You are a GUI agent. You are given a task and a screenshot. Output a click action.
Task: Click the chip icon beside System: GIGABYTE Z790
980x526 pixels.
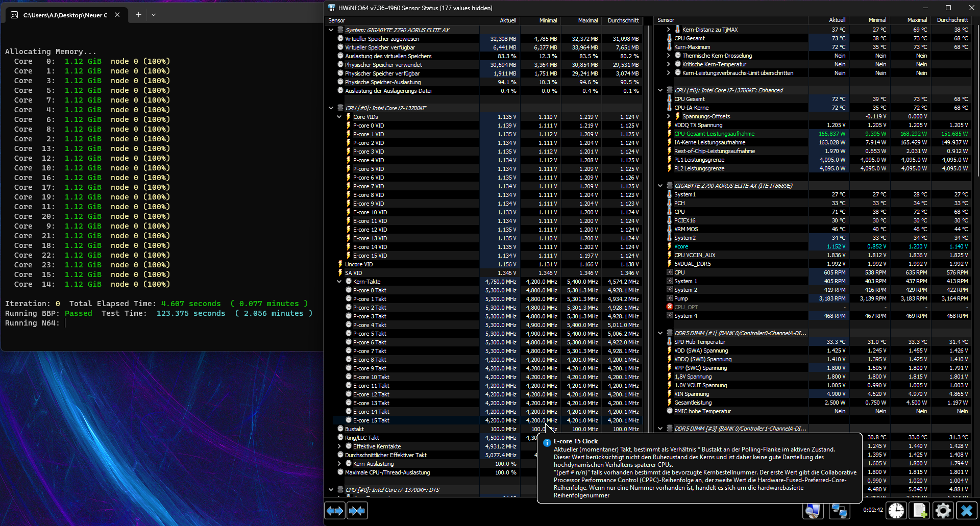[340, 30]
